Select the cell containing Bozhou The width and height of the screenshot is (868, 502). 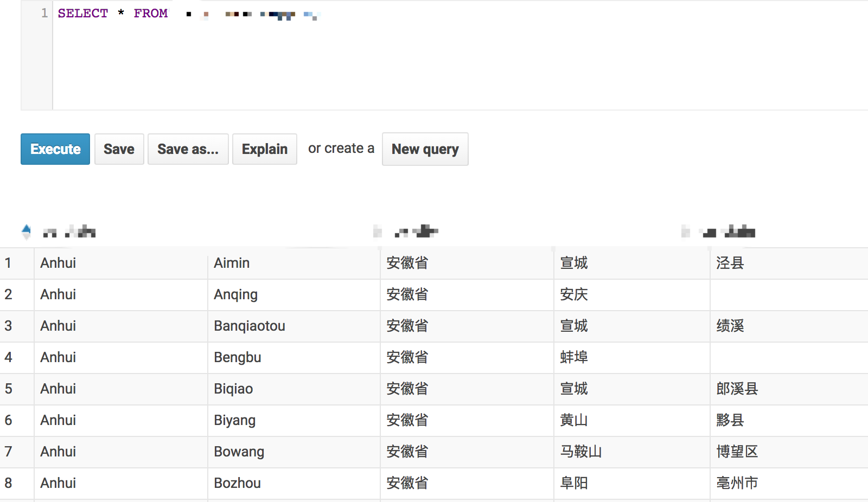click(x=237, y=483)
